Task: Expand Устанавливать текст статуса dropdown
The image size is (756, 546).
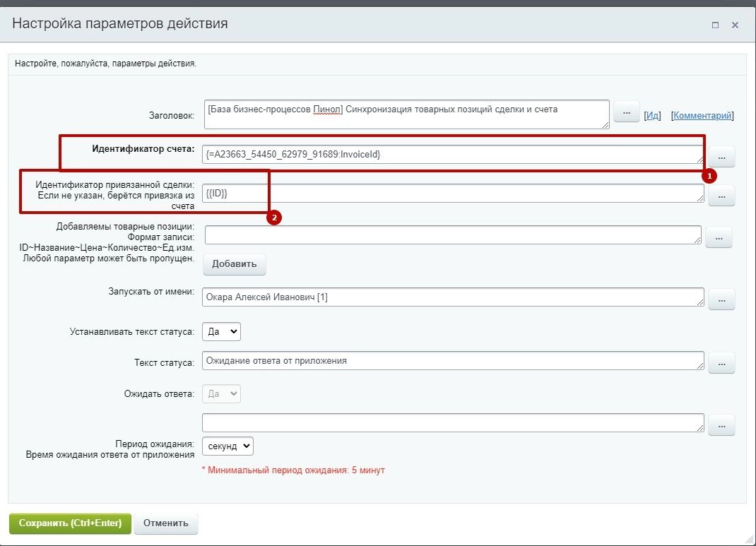Action: tap(221, 331)
